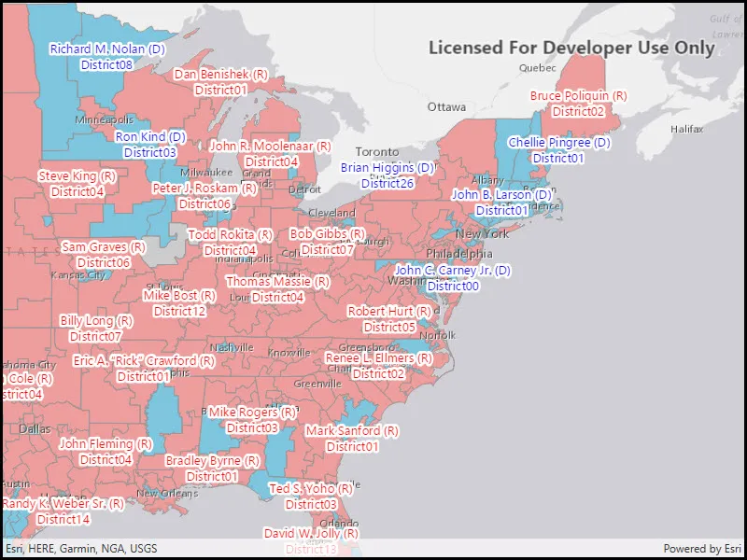Click the Minneapolis city label
747x560 pixels.
click(104, 119)
